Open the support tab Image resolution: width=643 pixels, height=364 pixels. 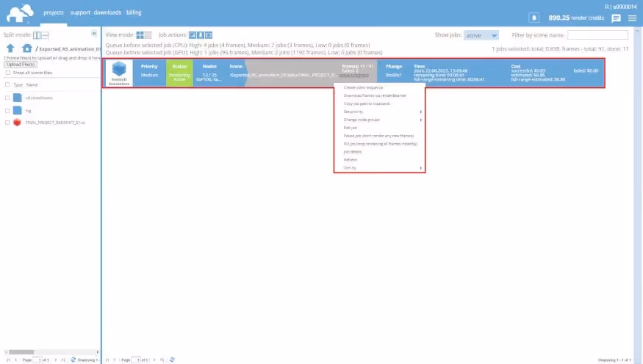(80, 12)
